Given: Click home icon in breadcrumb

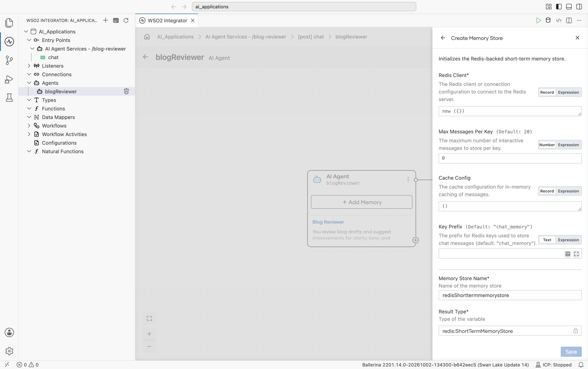Looking at the screenshot, I should pyautogui.click(x=147, y=37).
